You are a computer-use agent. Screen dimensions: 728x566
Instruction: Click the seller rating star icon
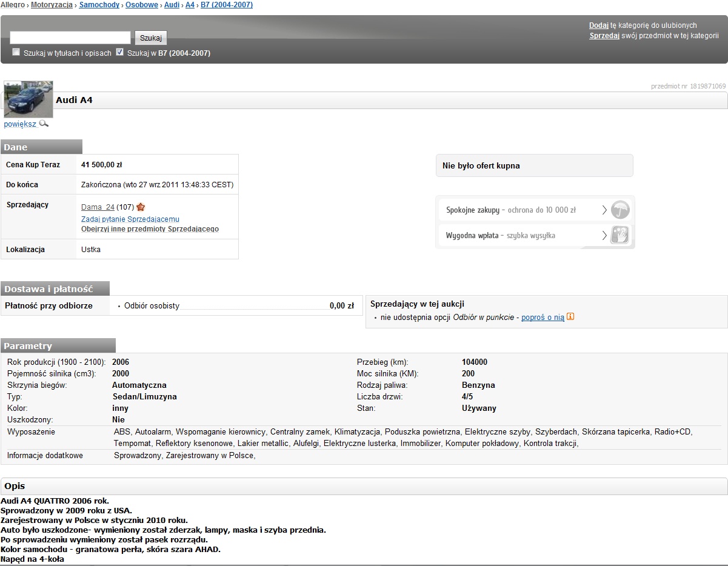click(x=141, y=207)
